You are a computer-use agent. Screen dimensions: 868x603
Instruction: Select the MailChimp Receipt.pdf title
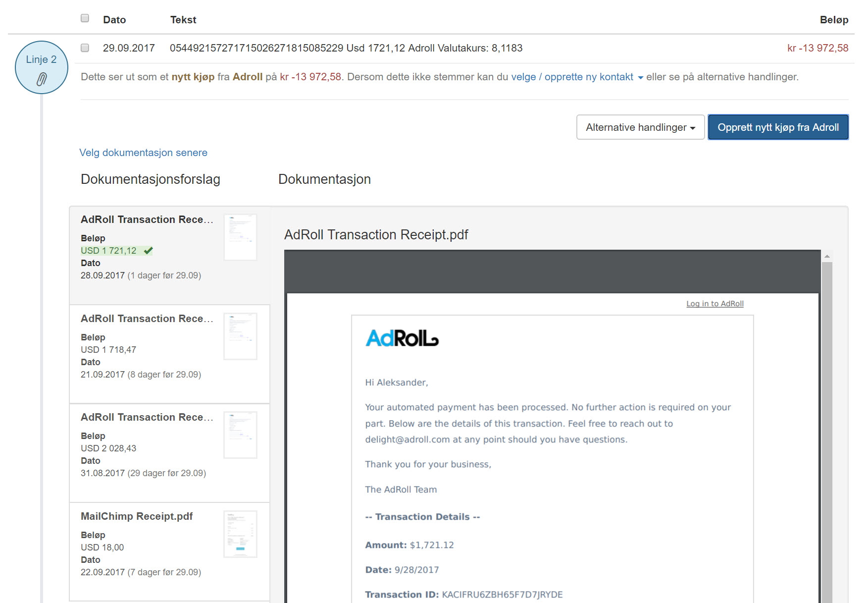pos(137,516)
